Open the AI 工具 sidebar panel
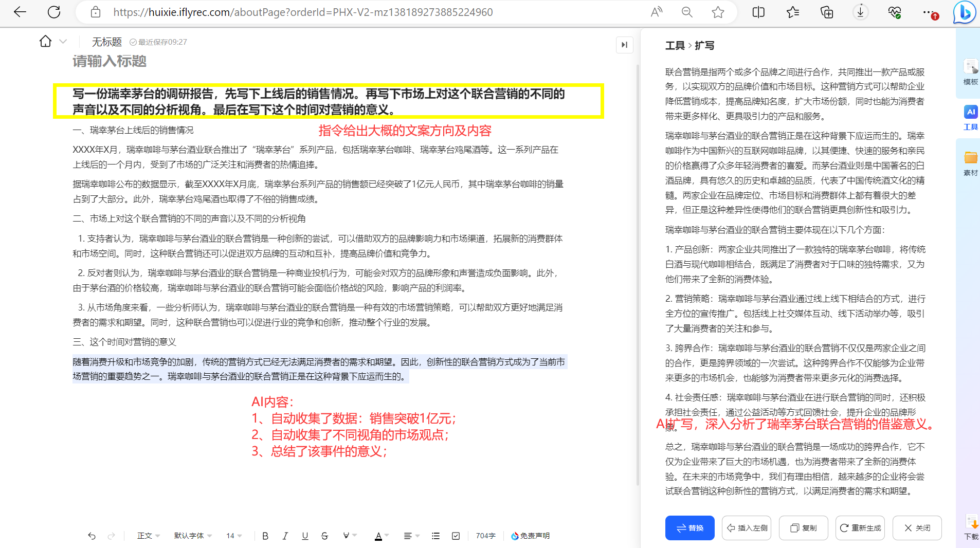Screen dimensions: 980x548 click(x=970, y=118)
